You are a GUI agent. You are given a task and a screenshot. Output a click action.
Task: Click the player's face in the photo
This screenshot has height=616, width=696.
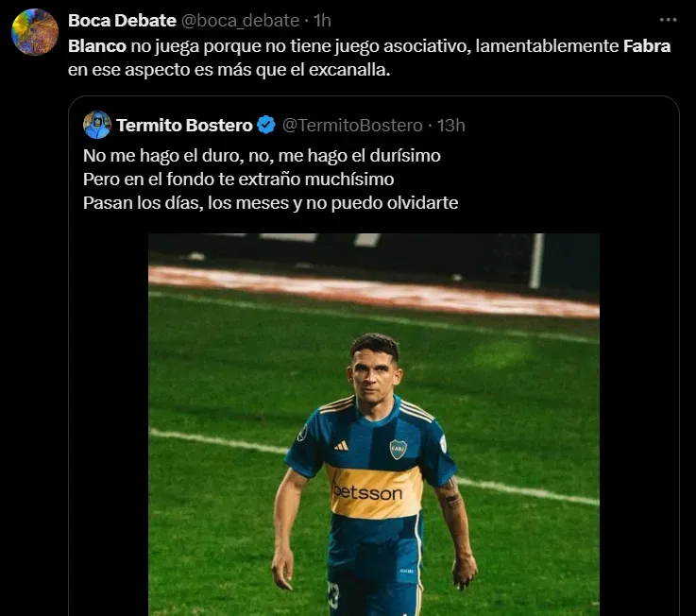pyautogui.click(x=374, y=369)
